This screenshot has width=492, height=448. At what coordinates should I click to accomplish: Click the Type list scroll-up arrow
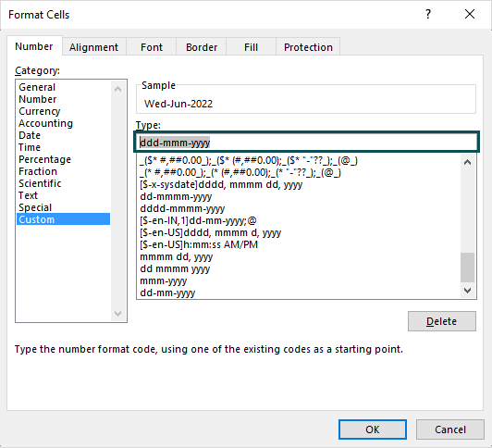tap(467, 162)
